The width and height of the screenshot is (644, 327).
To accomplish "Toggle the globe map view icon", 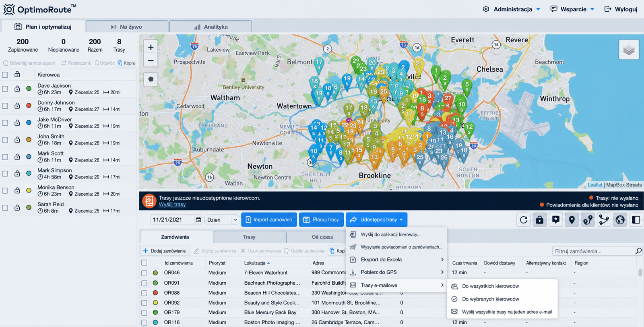I will (x=620, y=220).
